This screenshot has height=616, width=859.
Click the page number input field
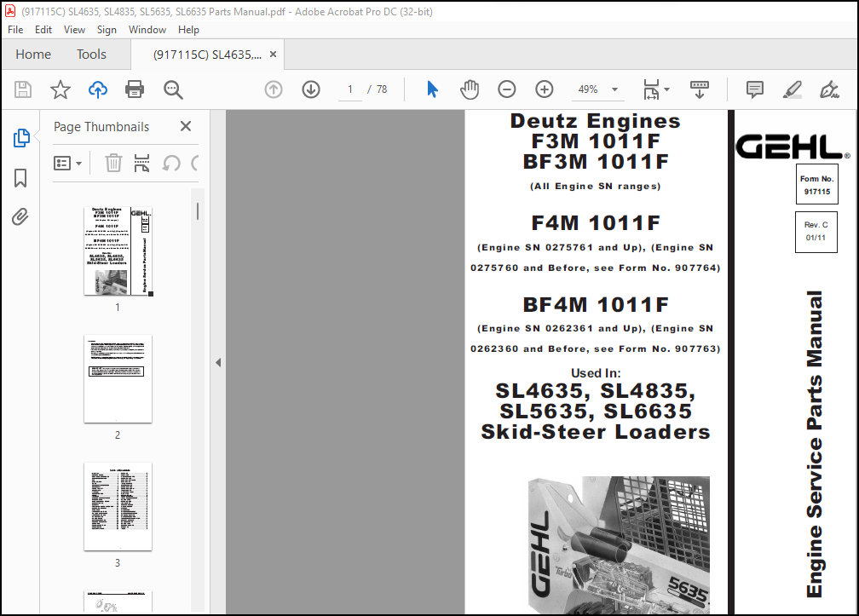(x=350, y=89)
